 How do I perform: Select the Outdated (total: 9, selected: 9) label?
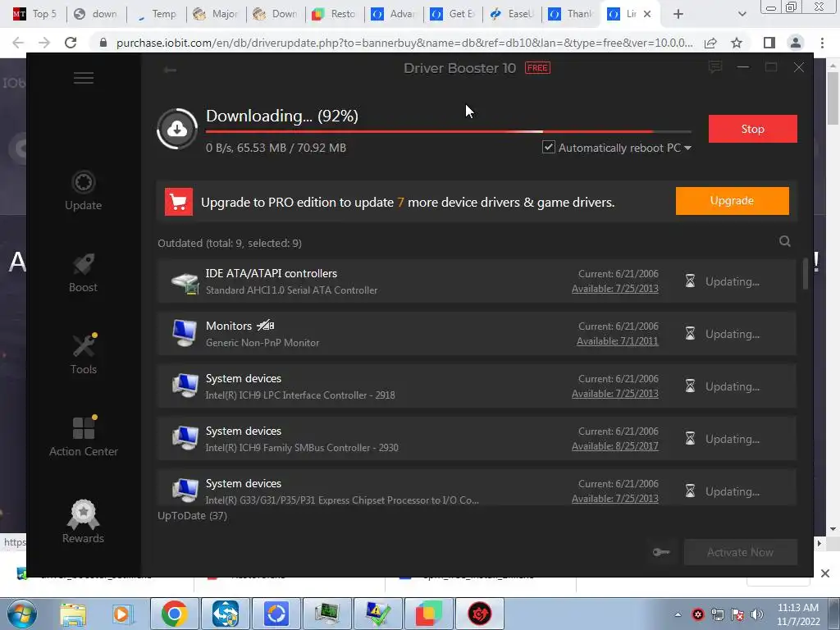(230, 243)
